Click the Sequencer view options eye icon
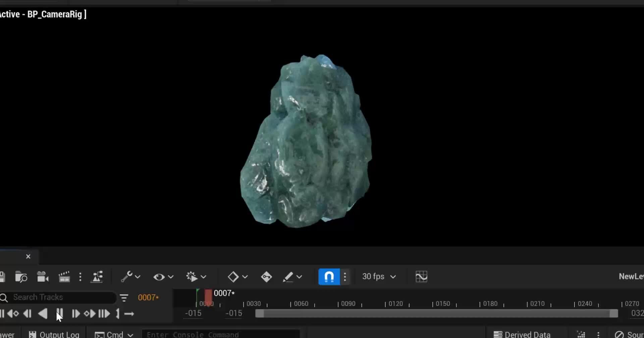The image size is (644, 338). click(159, 277)
